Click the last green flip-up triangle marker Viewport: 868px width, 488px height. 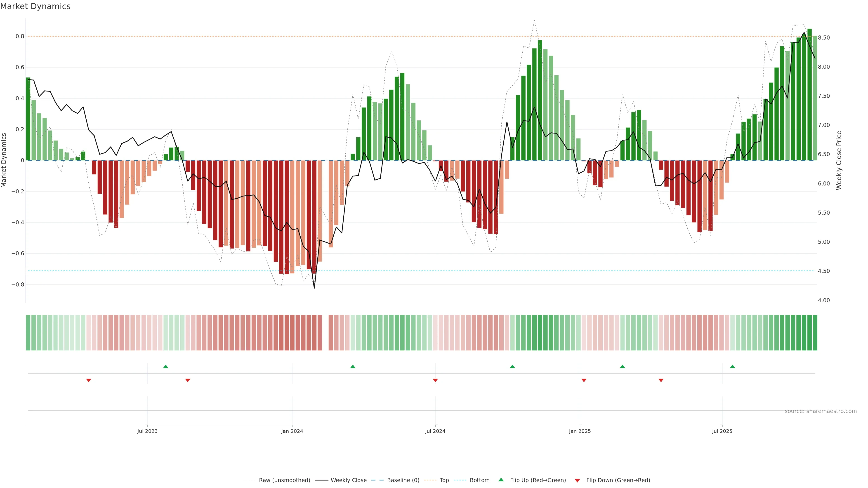coord(732,366)
